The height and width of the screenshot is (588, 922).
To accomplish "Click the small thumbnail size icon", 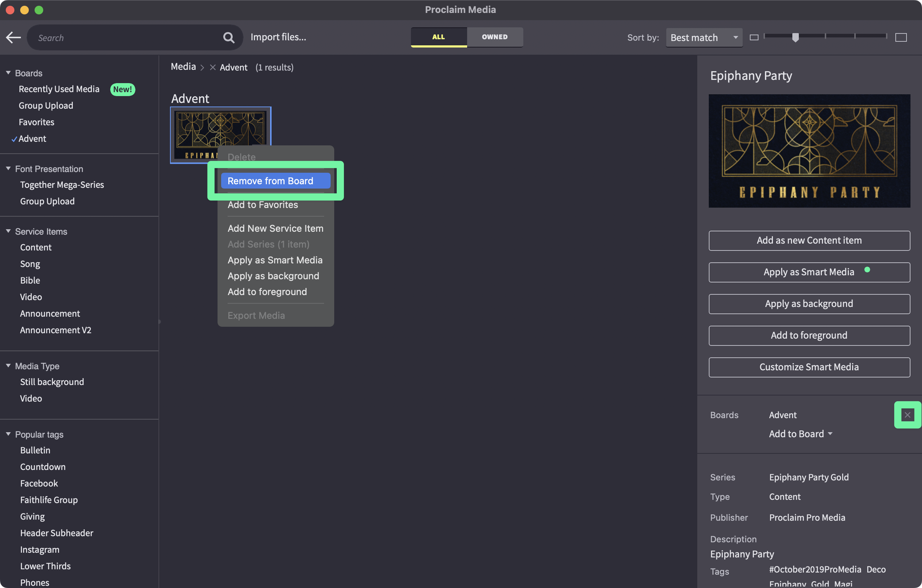I will pos(754,37).
